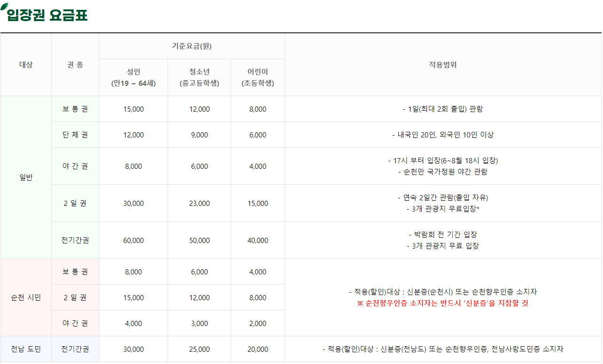603x364 pixels.
Task: Select the 적용범위 column header
Action: [x=443, y=64]
